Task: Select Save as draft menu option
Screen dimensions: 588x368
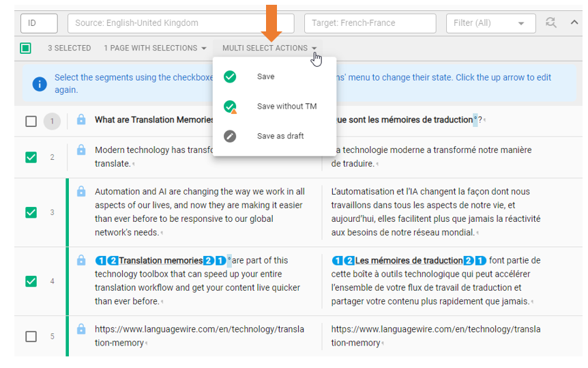Action: click(280, 136)
